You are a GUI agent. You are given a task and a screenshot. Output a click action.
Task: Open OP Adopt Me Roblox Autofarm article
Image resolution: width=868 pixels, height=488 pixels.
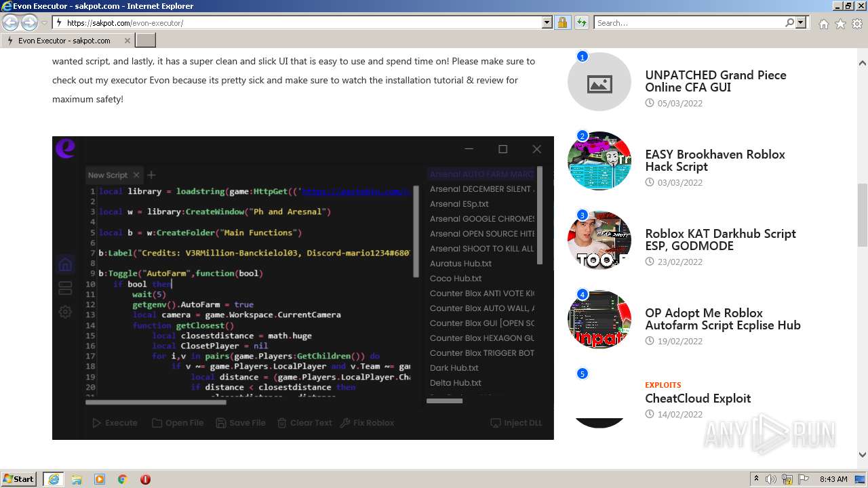(x=723, y=319)
